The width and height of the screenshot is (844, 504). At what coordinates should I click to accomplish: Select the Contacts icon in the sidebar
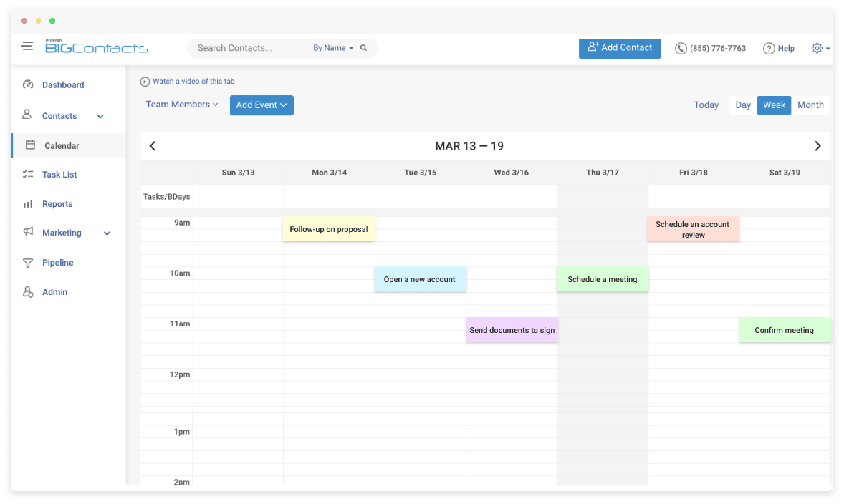point(27,115)
